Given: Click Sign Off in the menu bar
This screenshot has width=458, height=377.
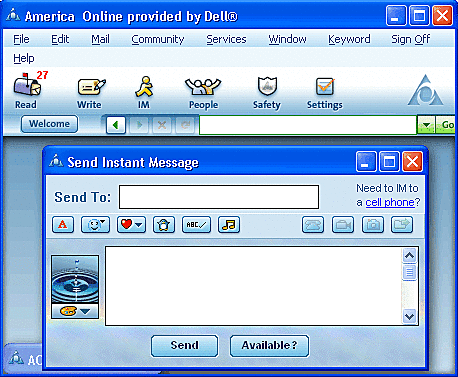Looking at the screenshot, I should (x=411, y=39).
